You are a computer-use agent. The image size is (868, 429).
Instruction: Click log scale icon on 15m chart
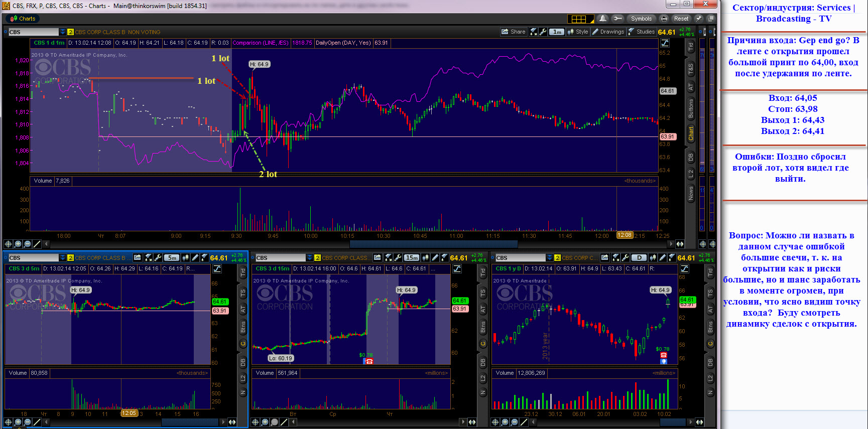point(457,269)
